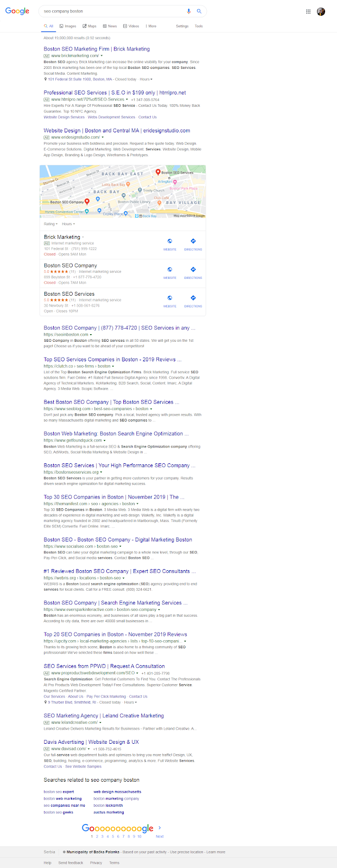This screenshot has height=868, width=337.
Task: Expand the dropdown arrow beside www.brickmarketing.com
Action: 101,56
